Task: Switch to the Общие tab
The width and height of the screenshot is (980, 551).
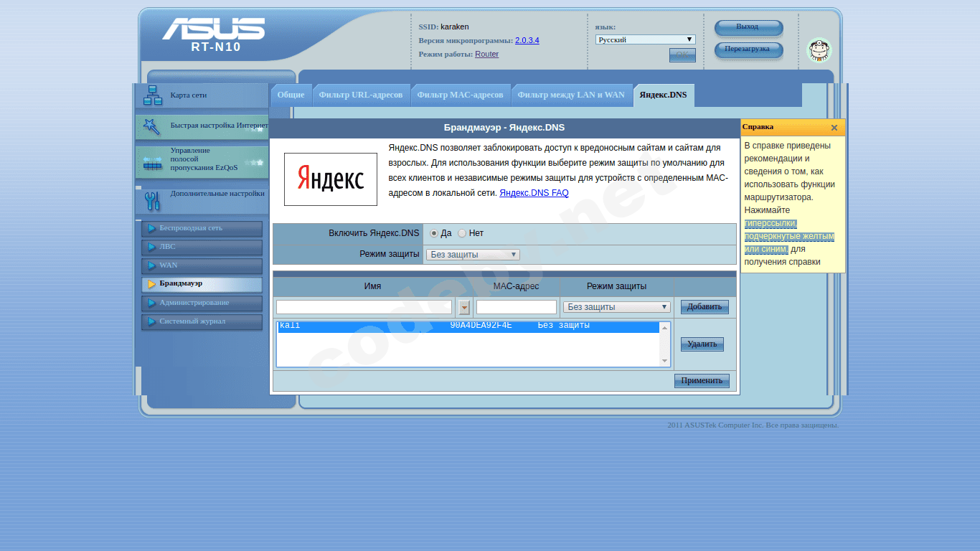Action: (291, 95)
